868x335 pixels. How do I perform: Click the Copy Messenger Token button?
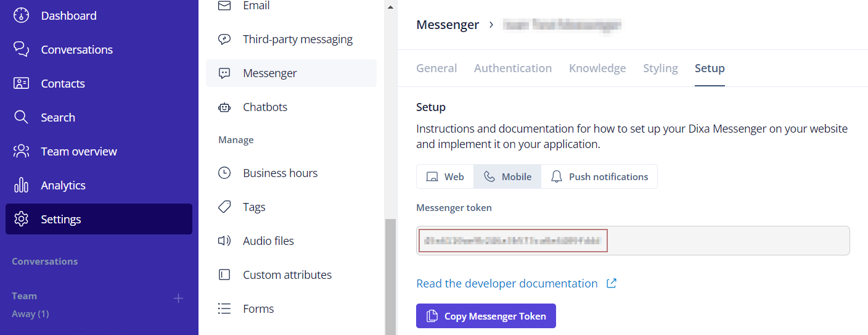point(486,316)
